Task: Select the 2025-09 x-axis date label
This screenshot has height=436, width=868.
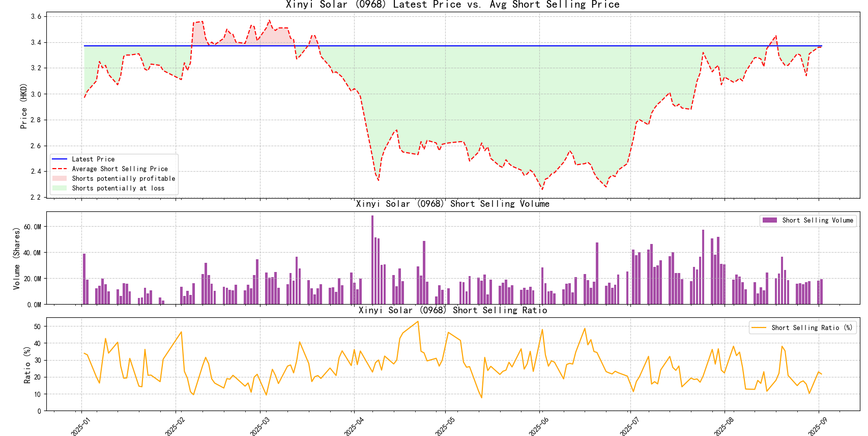Action: pyautogui.click(x=818, y=426)
